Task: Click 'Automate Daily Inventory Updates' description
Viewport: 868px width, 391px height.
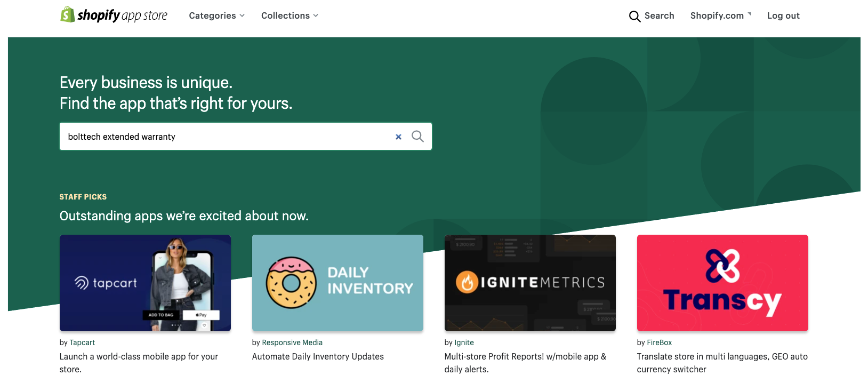Action: (318, 356)
